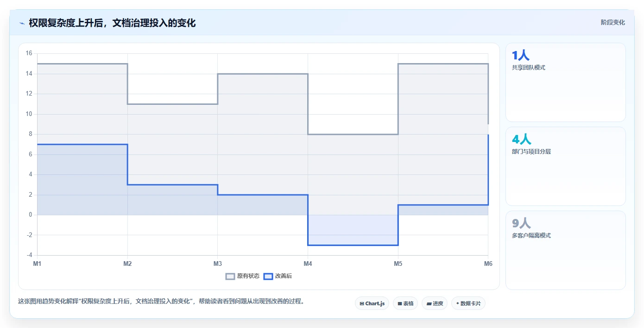Click the 阶段变化 label in header
Screen dimensions: 644x328
pos(612,22)
